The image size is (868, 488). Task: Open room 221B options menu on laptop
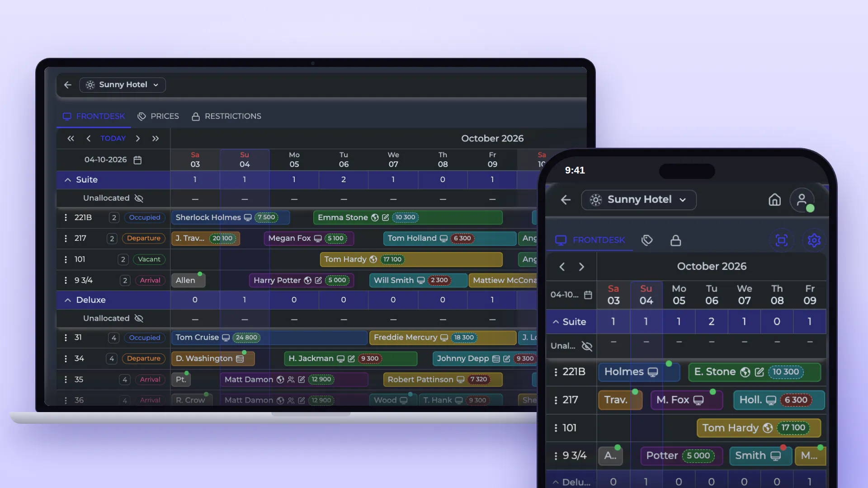pyautogui.click(x=66, y=218)
